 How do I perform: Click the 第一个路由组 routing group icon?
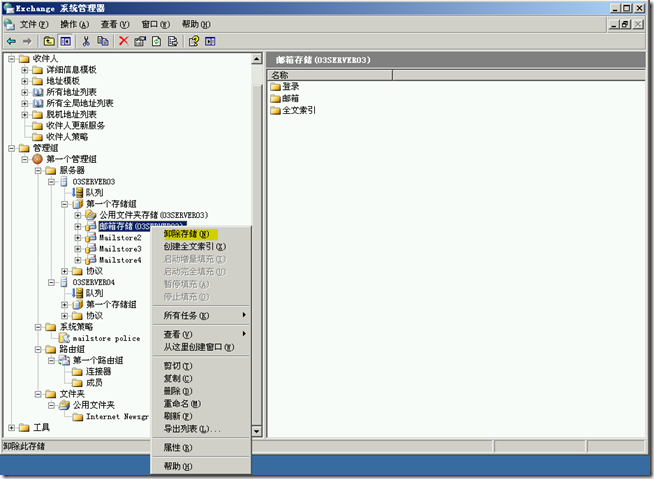64,360
